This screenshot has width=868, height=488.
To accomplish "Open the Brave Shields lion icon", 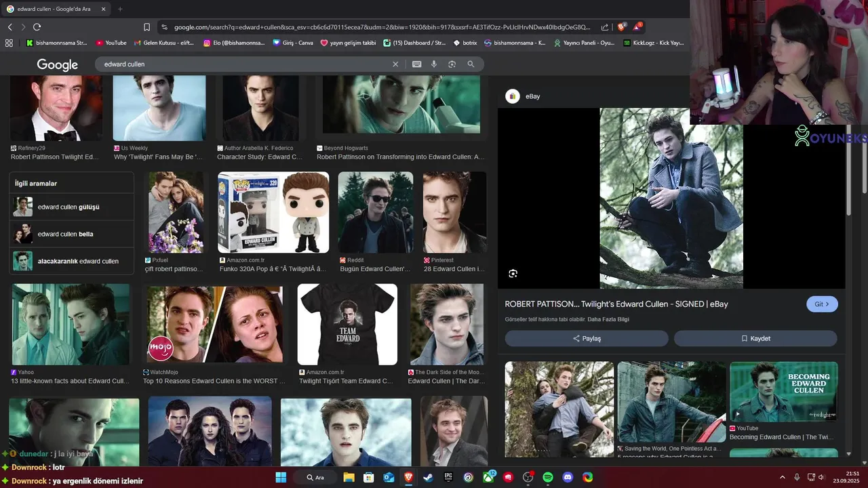I will [621, 27].
